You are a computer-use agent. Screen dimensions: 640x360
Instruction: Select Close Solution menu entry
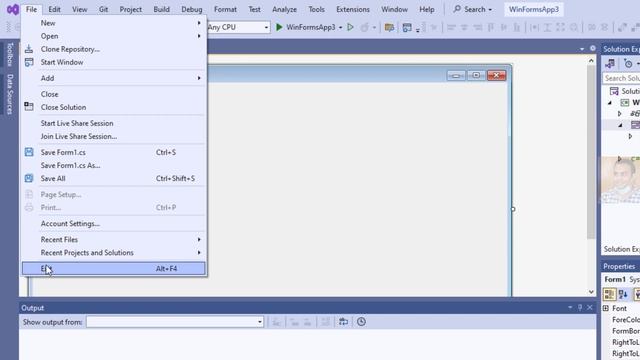point(113,107)
